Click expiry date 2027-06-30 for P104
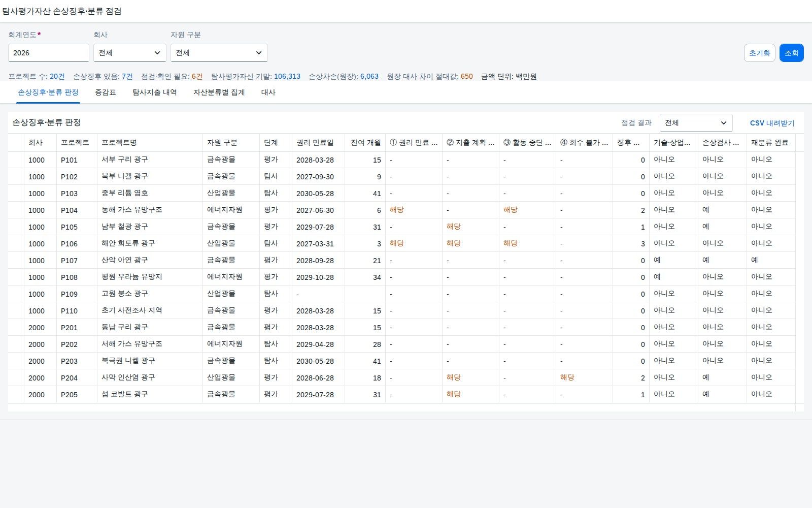Image resolution: width=812 pixels, height=508 pixels. pyautogui.click(x=315, y=210)
